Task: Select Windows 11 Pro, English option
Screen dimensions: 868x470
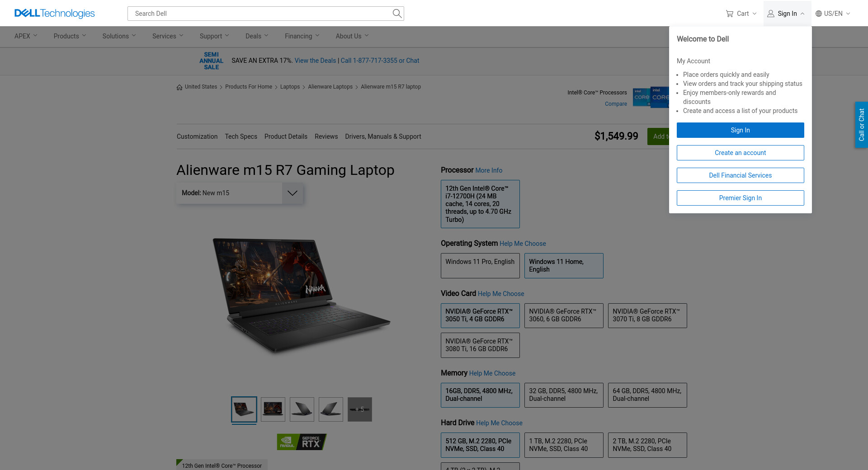Action: (480, 265)
